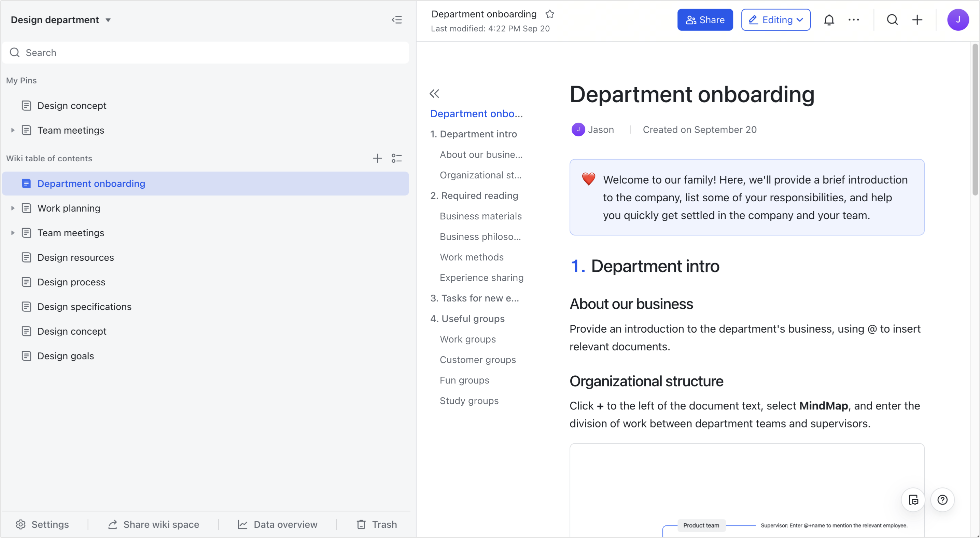Click the sidebar Search input field
Viewport: 980px width, 538px height.
(206, 53)
